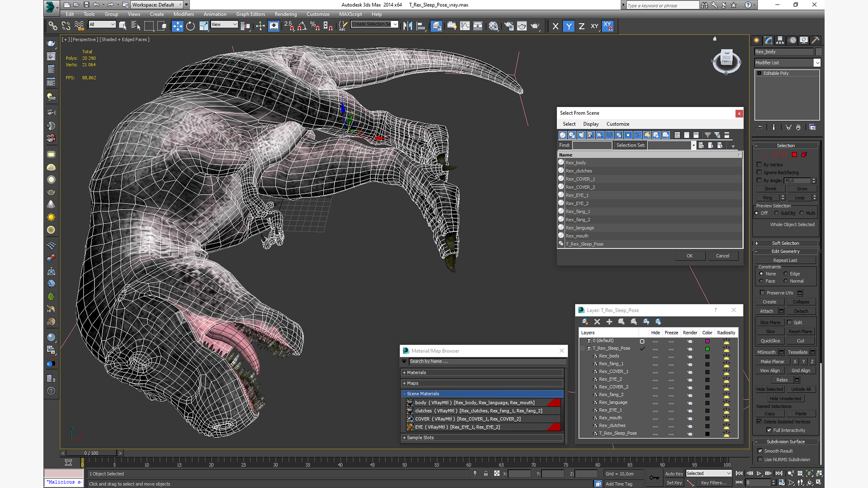
Task: Click the Repeat Last button
Action: tap(785, 261)
